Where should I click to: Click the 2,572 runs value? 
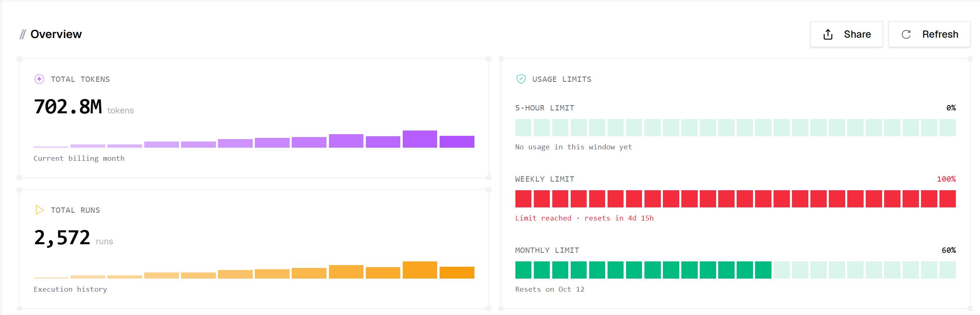[62, 238]
